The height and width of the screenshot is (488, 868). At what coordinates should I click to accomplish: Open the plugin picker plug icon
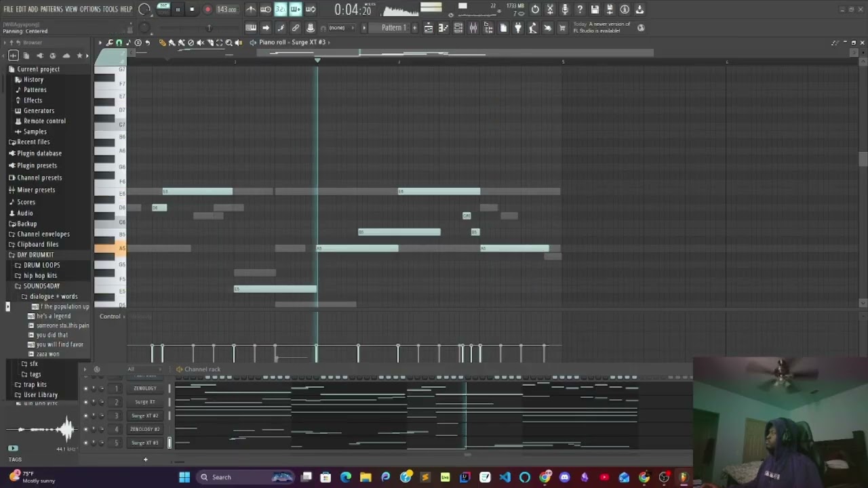tap(518, 28)
